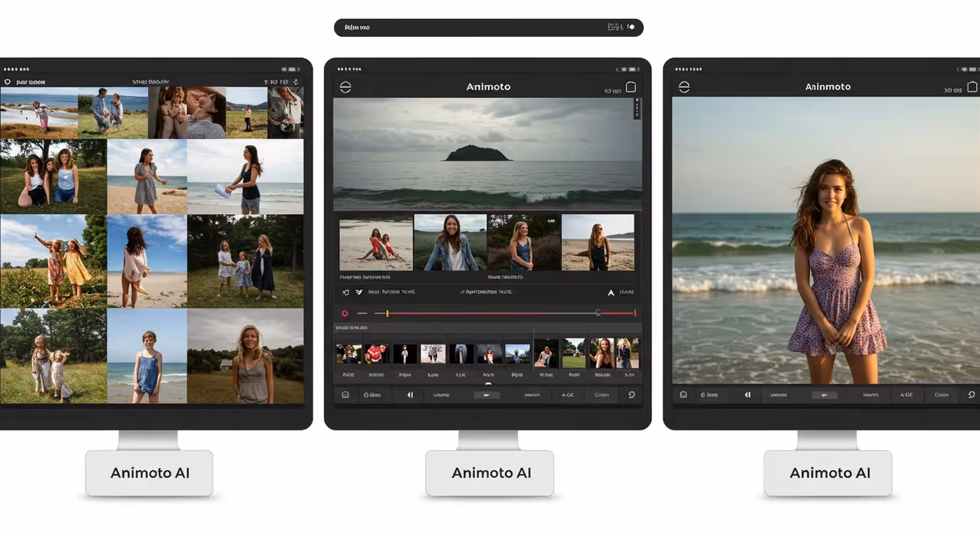Click the A-CE button in right monitor toolbar

[907, 395]
